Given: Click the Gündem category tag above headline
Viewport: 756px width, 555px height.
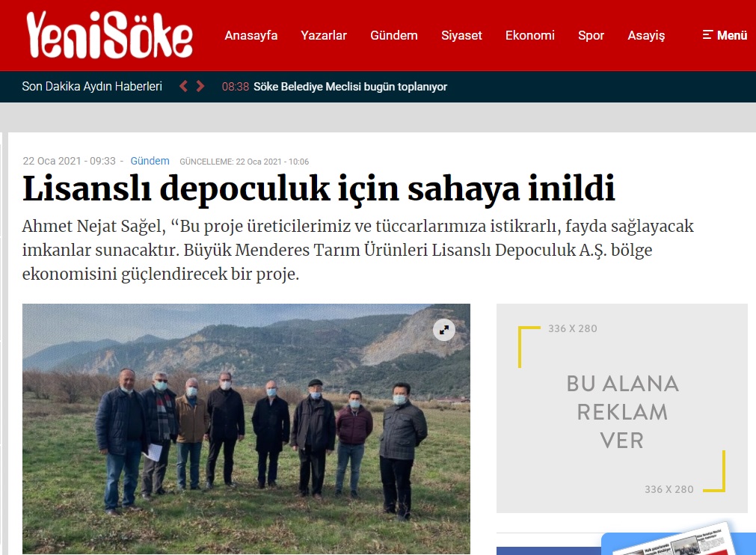Looking at the screenshot, I should tap(150, 161).
